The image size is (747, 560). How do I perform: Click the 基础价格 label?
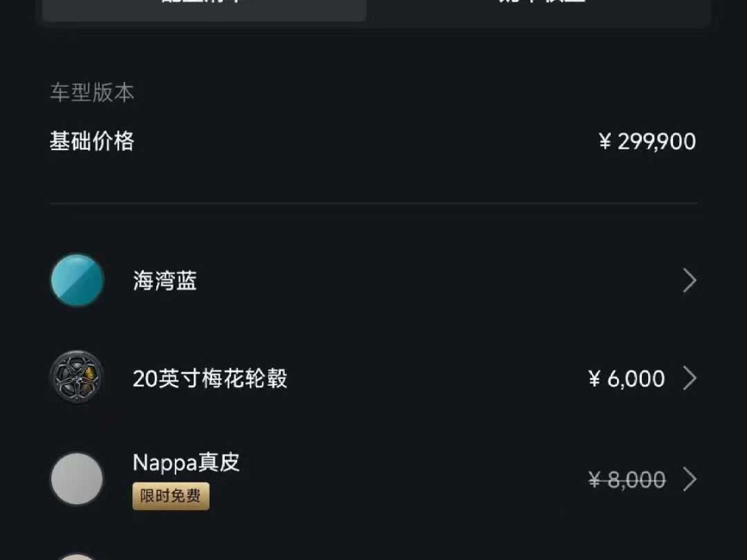pos(92,142)
